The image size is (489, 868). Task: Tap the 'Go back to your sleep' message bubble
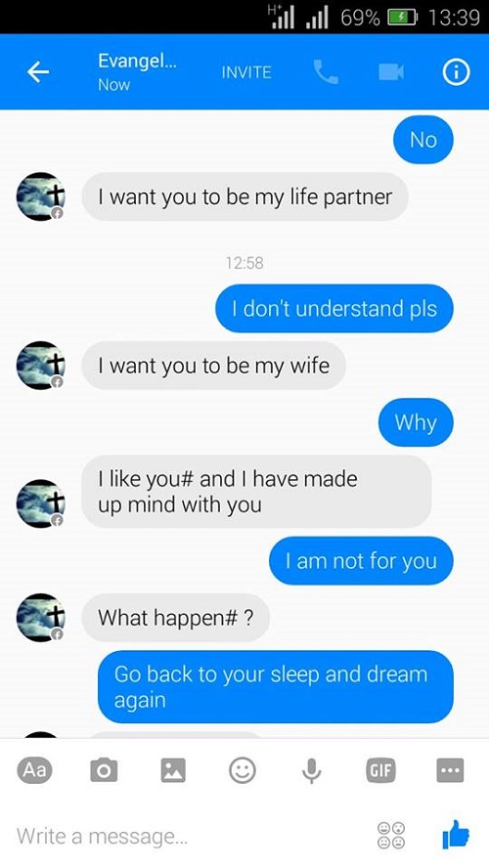275,686
